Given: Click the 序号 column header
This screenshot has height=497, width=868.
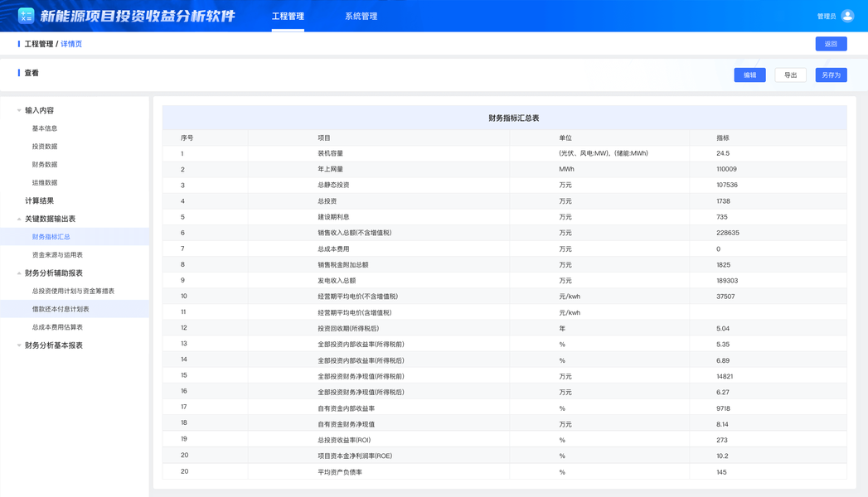Looking at the screenshot, I should pos(187,138).
